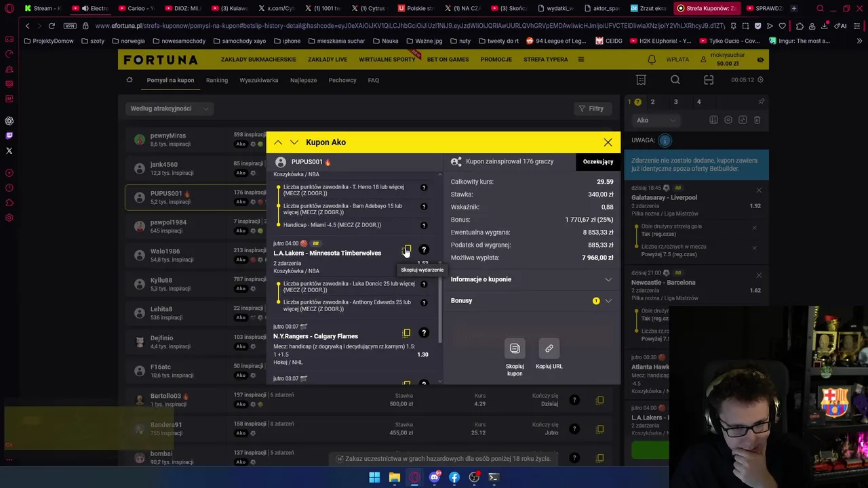Image resolution: width=868 pixels, height=488 pixels.
Task: Copy the L.A.Lakers - Minnesota Timberwolves event
Action: click(407, 249)
